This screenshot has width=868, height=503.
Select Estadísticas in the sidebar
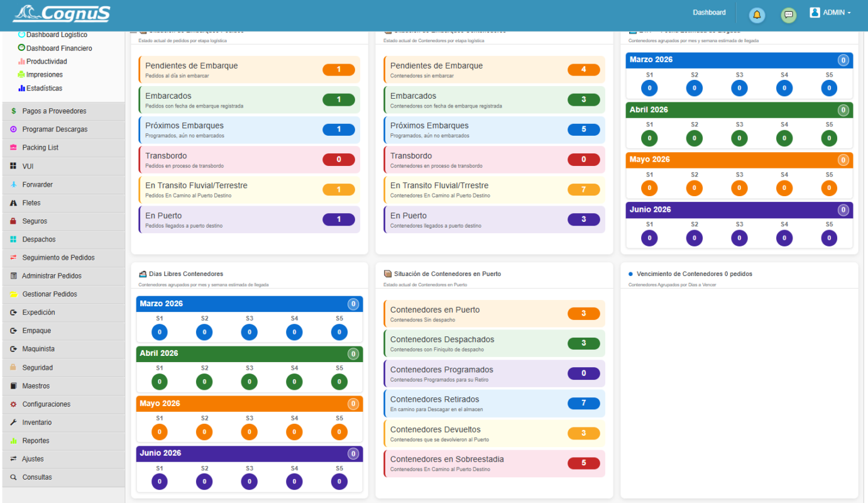(44, 89)
